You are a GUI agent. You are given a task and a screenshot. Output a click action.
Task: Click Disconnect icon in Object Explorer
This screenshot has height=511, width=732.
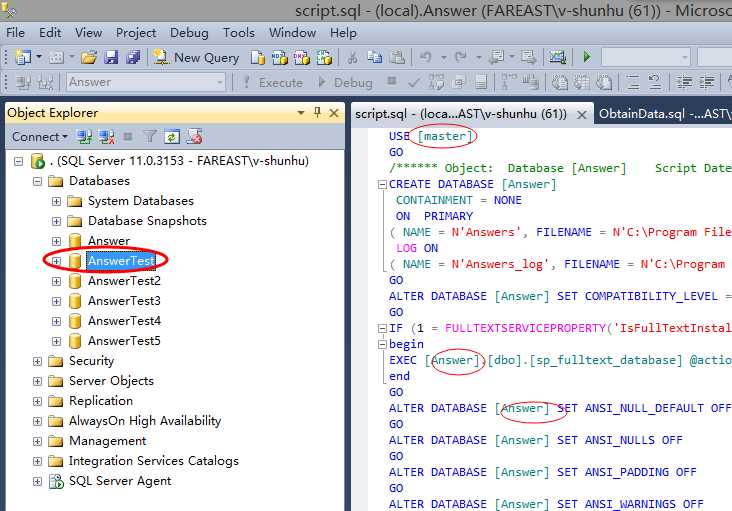107,137
